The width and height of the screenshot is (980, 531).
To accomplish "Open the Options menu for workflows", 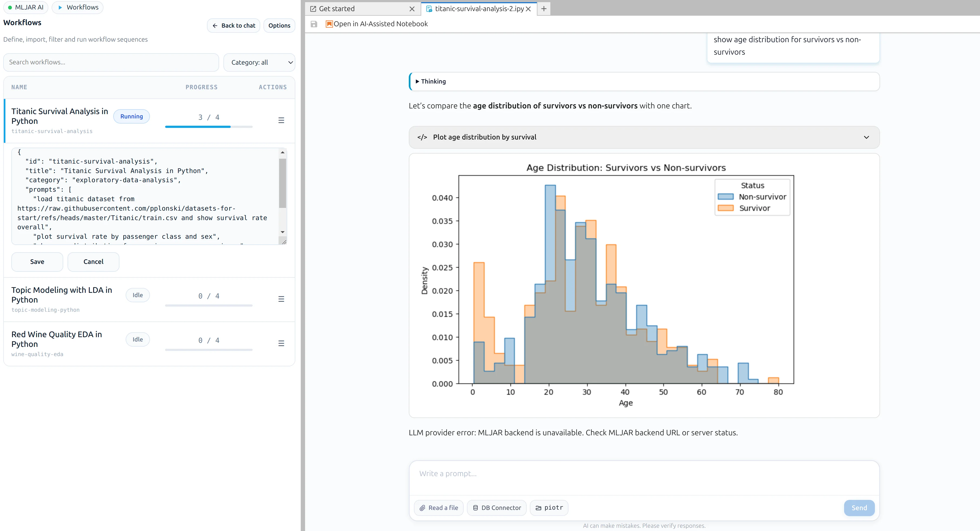I will (x=279, y=25).
